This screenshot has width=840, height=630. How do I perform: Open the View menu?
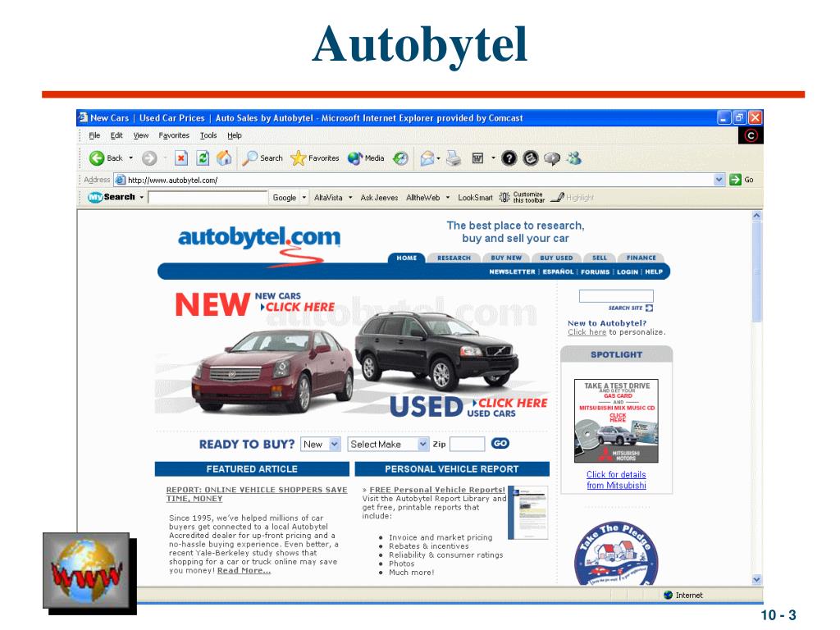point(141,135)
